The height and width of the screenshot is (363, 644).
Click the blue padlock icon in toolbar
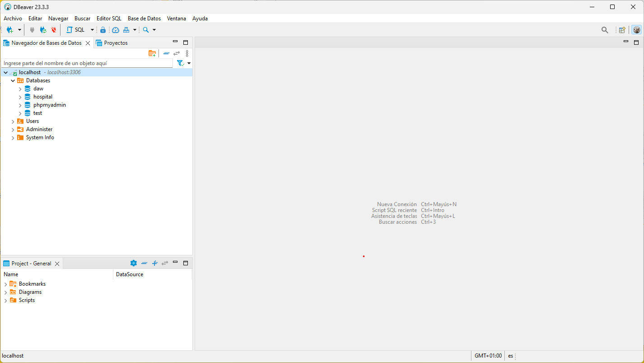pyautogui.click(x=103, y=30)
